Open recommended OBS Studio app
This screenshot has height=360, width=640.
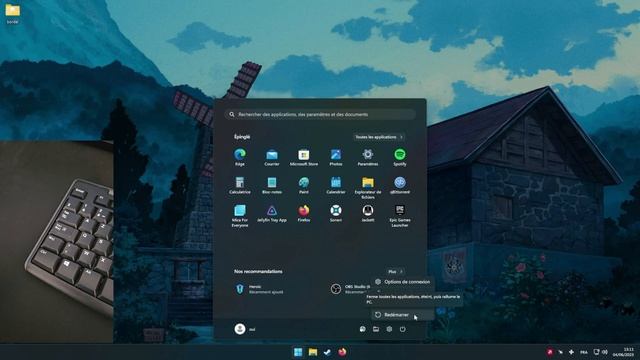pos(351,289)
